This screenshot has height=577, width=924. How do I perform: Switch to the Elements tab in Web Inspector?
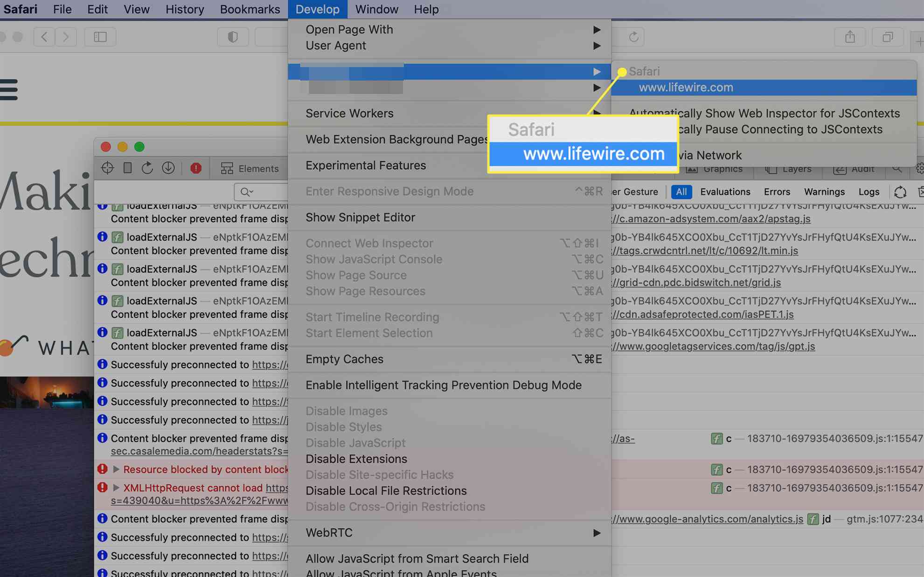pos(250,168)
